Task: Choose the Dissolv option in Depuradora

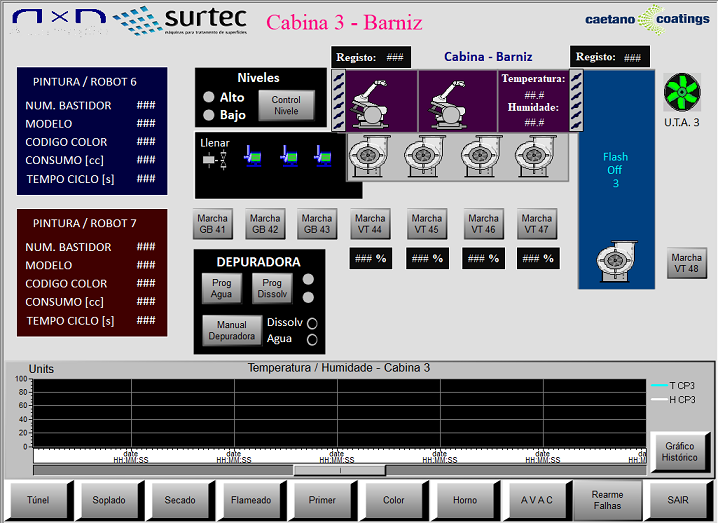Action: [x=311, y=323]
